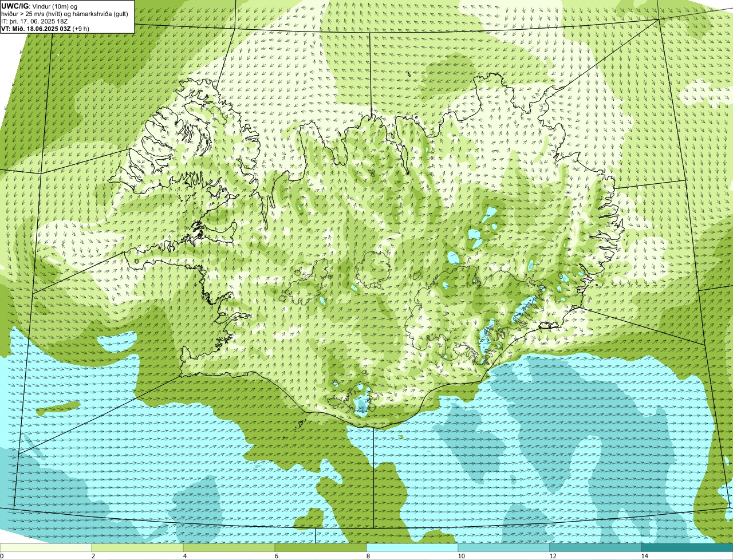The image size is (733, 560).
Task: Click the '2' tick label on the color scale
Action: tap(93, 556)
